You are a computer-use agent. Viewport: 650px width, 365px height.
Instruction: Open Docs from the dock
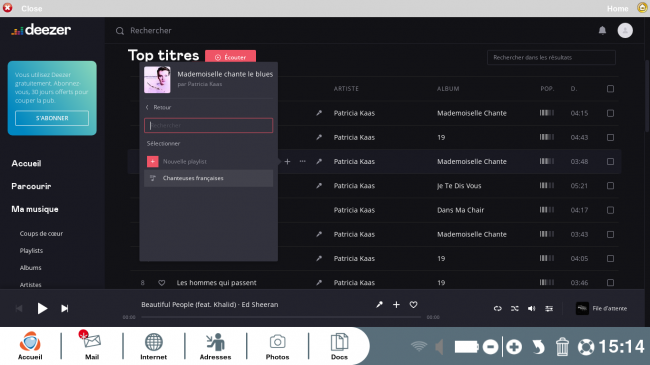click(339, 346)
